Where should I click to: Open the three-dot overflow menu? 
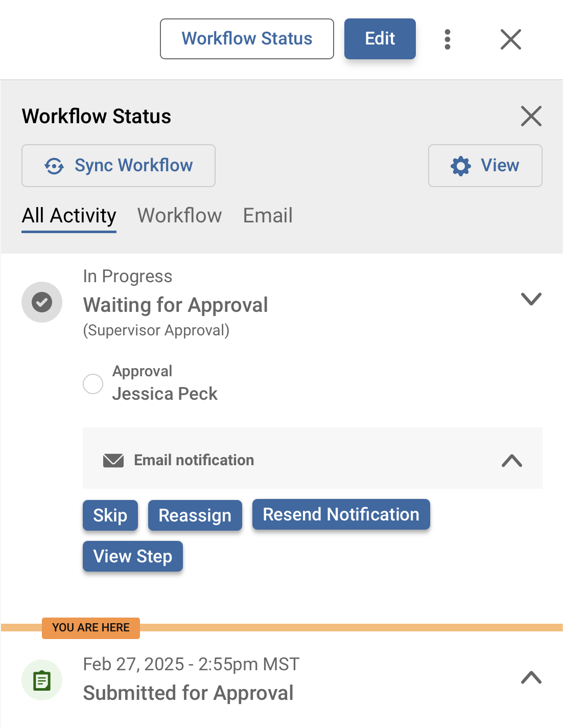tap(448, 39)
